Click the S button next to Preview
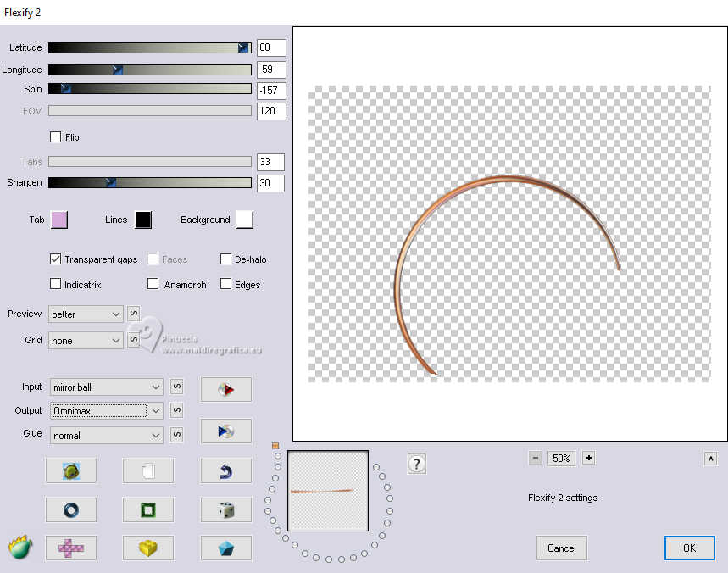Viewport: 728px width, 573px height. click(133, 314)
